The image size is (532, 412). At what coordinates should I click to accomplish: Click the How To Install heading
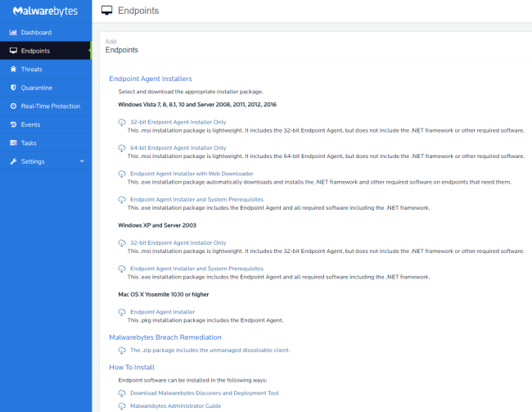[x=132, y=367]
